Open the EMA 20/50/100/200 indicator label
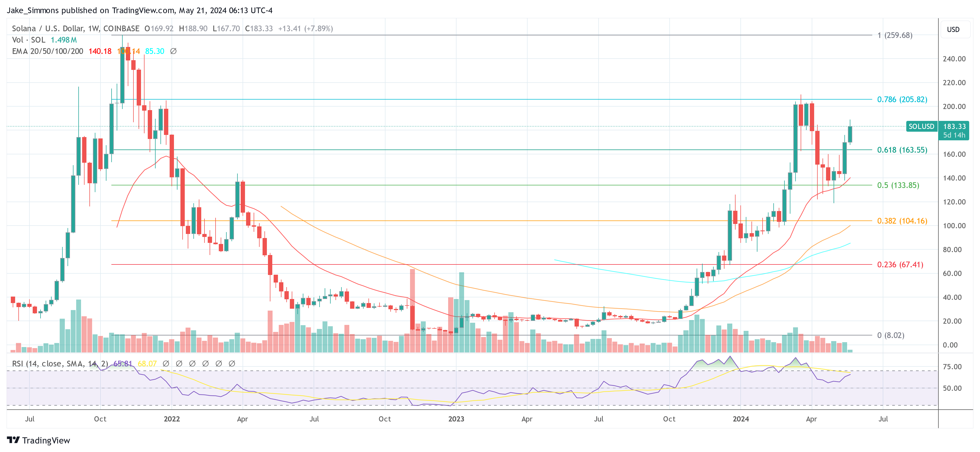 point(48,51)
